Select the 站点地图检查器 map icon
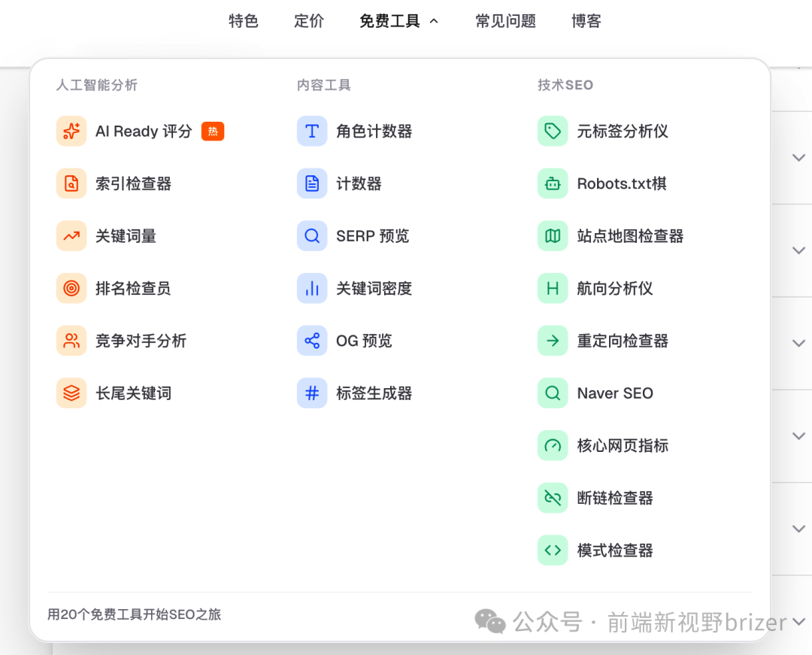Screen dimensions: 812x655 [x=553, y=235]
